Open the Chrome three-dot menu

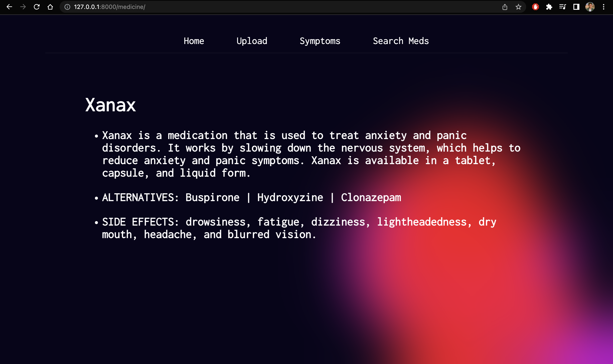tap(604, 7)
